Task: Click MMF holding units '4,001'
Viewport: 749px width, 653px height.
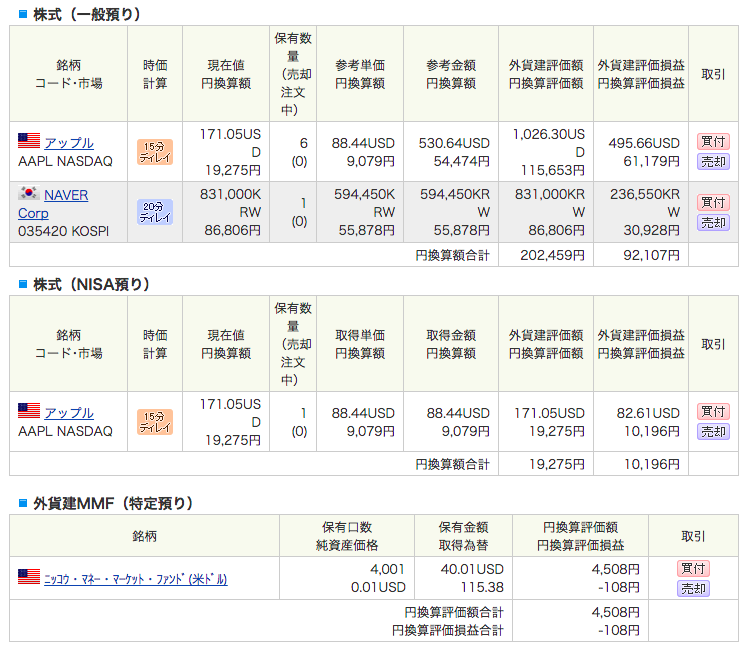Action: pyautogui.click(x=387, y=569)
